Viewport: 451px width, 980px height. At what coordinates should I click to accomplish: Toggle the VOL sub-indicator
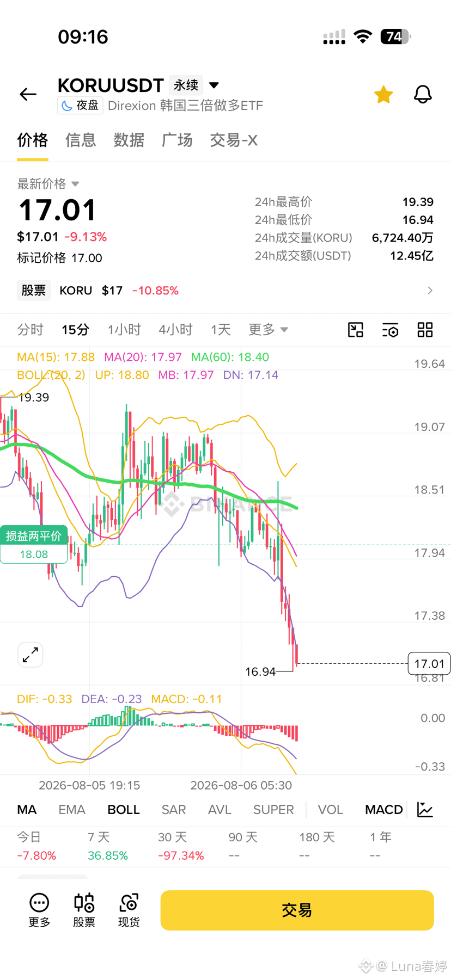pos(330,810)
